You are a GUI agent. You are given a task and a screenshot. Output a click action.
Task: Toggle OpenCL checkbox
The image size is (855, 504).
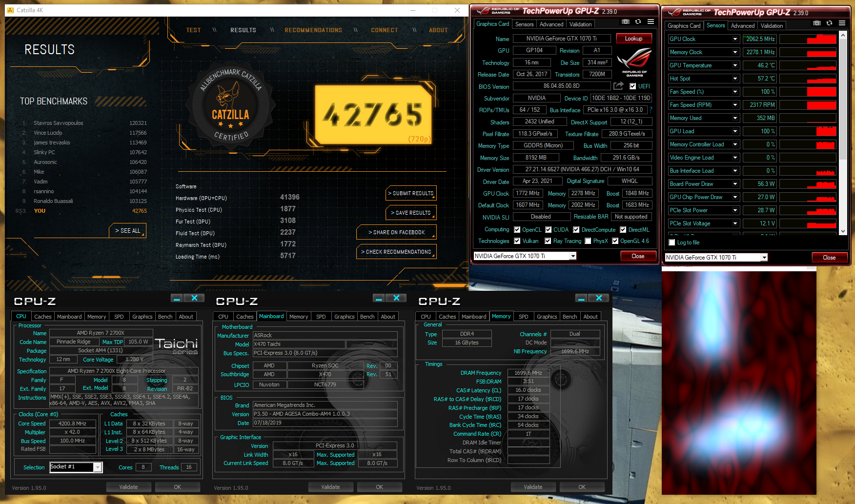[x=517, y=230]
